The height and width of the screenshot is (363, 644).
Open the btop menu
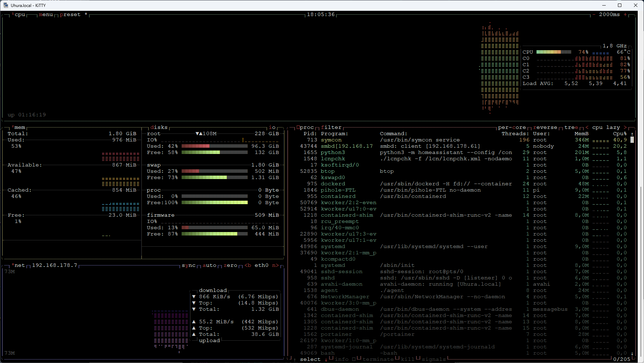pyautogui.click(x=46, y=15)
